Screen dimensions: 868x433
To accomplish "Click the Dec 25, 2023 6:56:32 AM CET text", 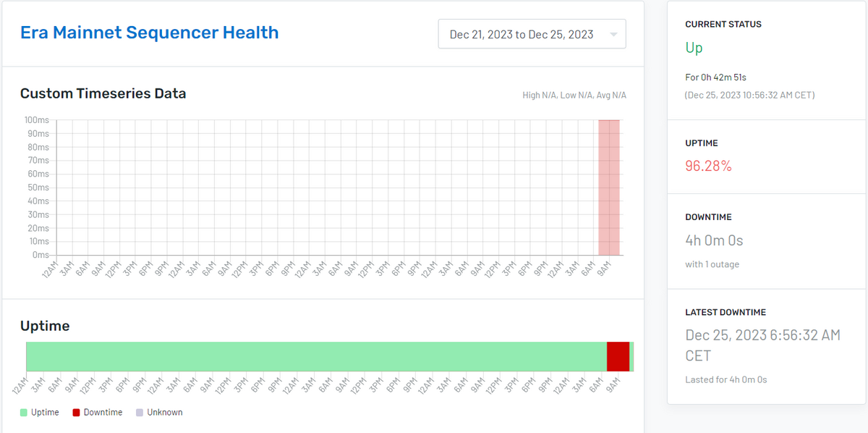I will pos(762,345).
